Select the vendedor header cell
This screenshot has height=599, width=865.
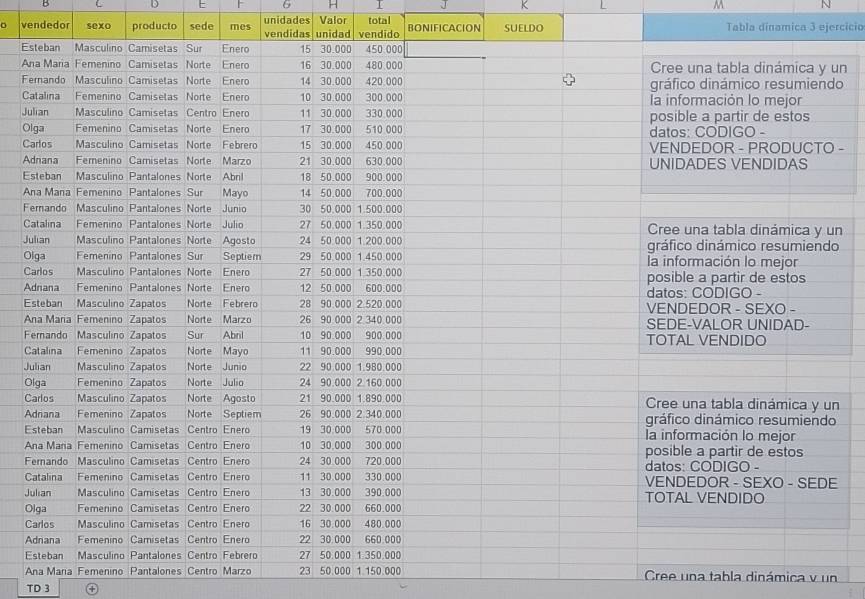coord(45,27)
